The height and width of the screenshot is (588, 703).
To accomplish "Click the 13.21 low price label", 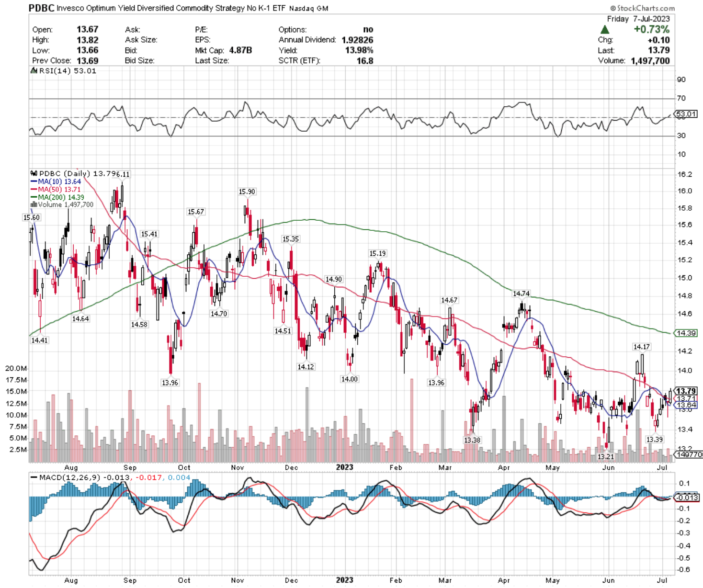I will point(605,457).
